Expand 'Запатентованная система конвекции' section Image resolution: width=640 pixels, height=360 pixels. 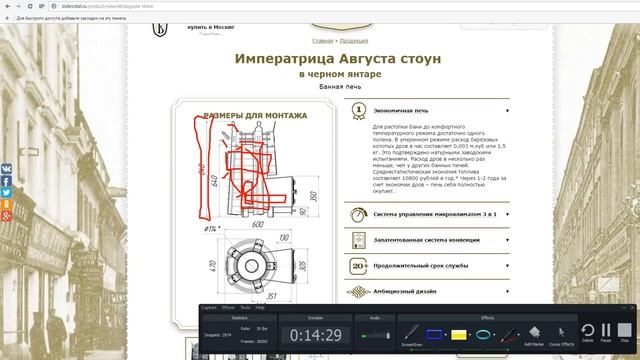pyautogui.click(x=427, y=240)
